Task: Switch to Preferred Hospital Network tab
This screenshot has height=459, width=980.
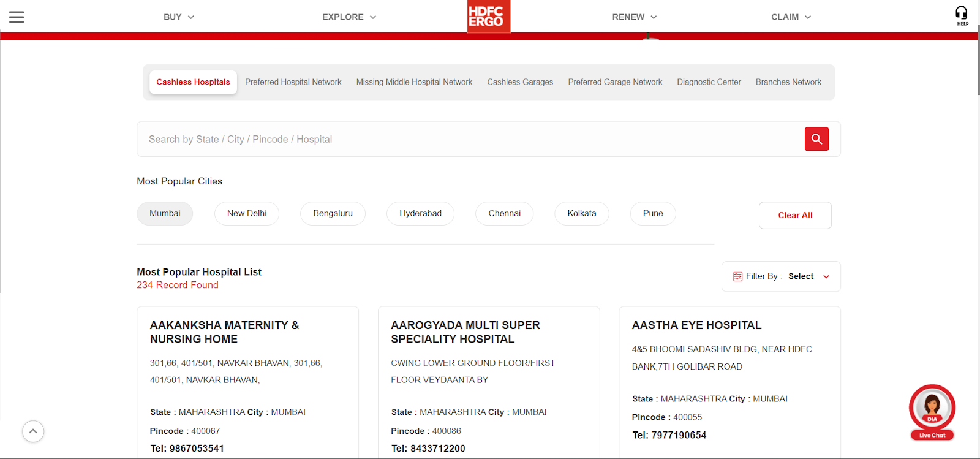Action: tap(293, 82)
